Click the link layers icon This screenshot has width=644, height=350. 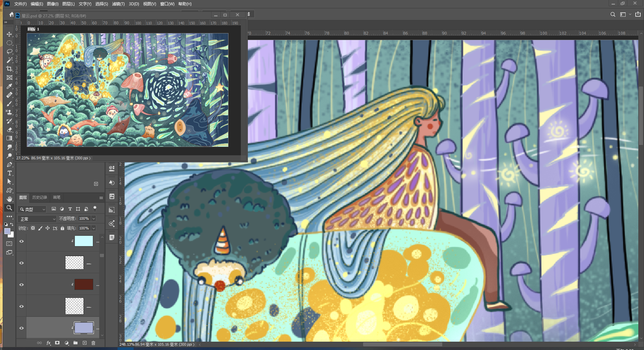(x=39, y=343)
